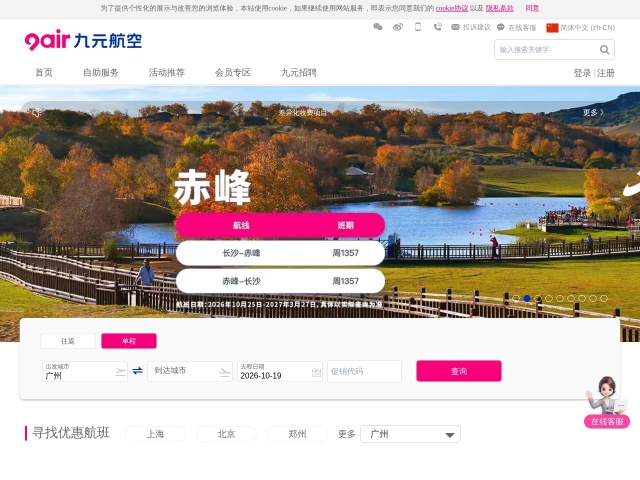
Task: Select 郑州 deal city tab
Action: (x=297, y=434)
